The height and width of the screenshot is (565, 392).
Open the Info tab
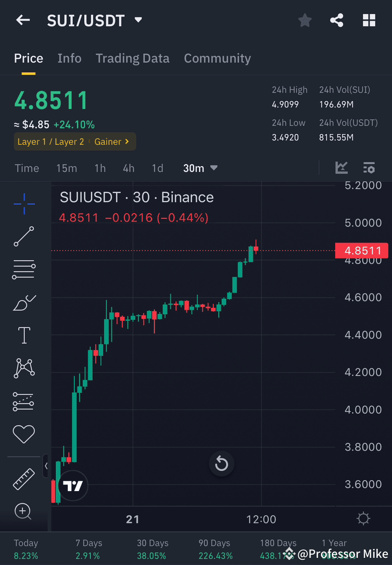(x=69, y=58)
